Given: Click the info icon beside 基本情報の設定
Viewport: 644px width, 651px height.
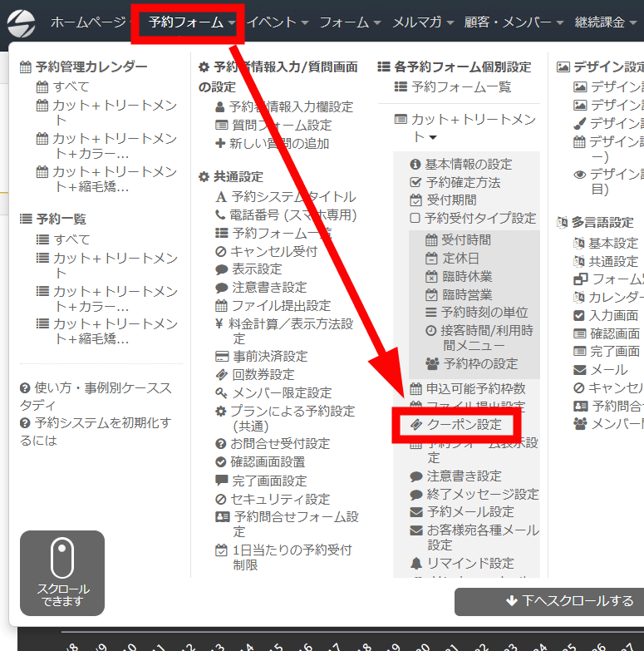Looking at the screenshot, I should [x=415, y=165].
